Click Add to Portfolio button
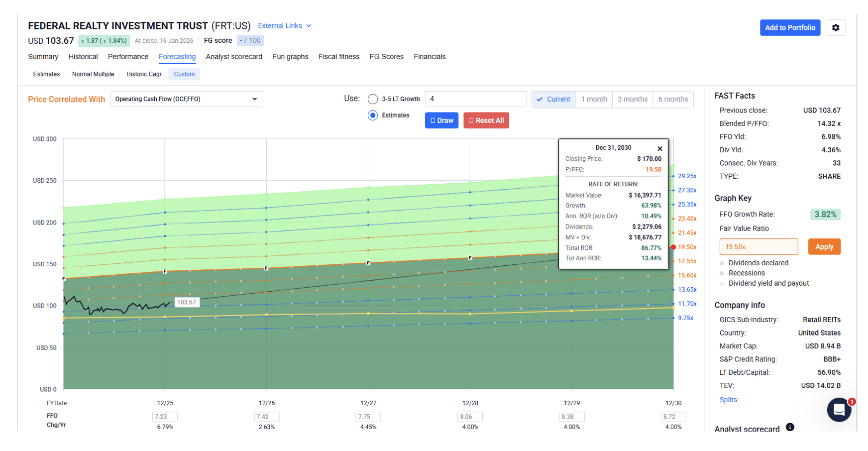Image resolution: width=868 pixels, height=451 pixels. click(x=789, y=28)
